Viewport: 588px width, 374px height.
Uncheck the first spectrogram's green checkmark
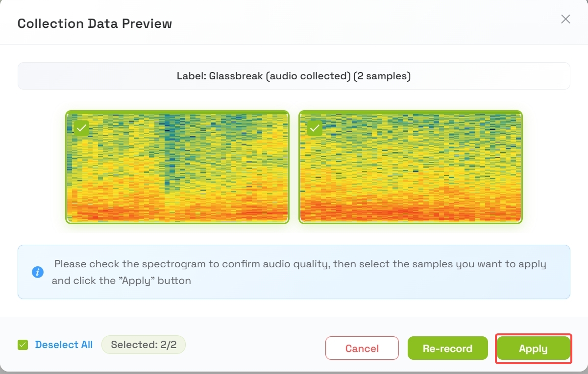tap(81, 128)
